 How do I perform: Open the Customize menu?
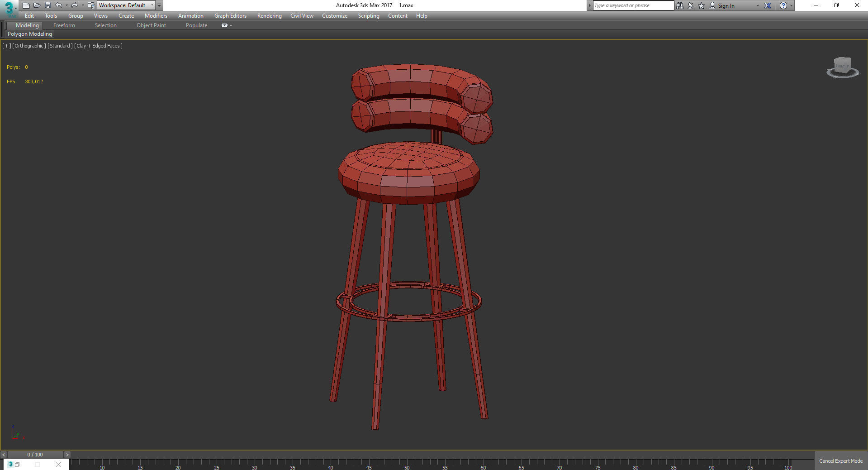[335, 16]
